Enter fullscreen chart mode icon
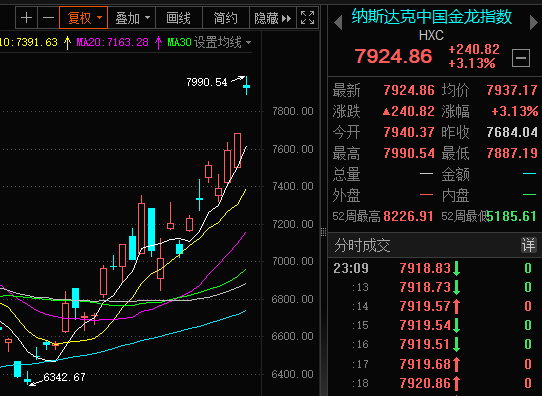Image resolution: width=542 pixels, height=396 pixels. coord(307,18)
